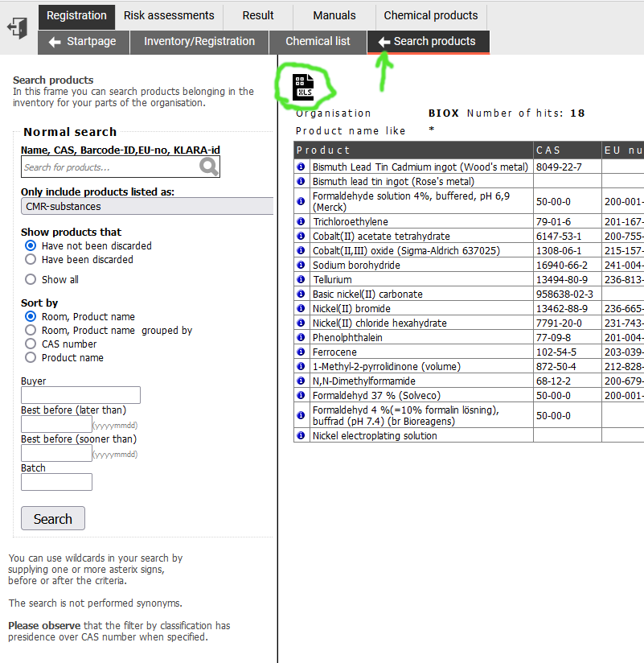Sort by 'Room, Product name'
644x663 pixels.
pyautogui.click(x=31, y=316)
